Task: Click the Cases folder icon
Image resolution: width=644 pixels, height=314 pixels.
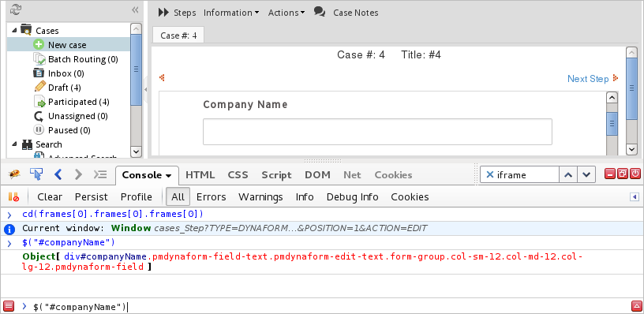Action: (x=26, y=30)
